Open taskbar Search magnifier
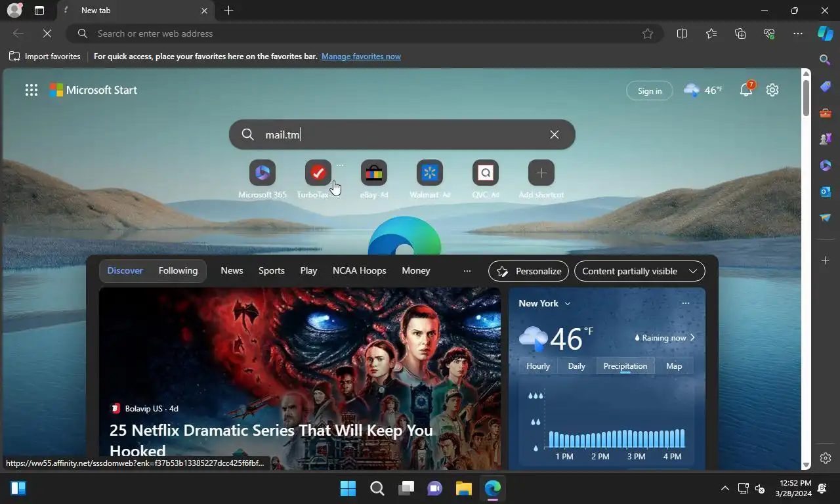 (x=377, y=488)
